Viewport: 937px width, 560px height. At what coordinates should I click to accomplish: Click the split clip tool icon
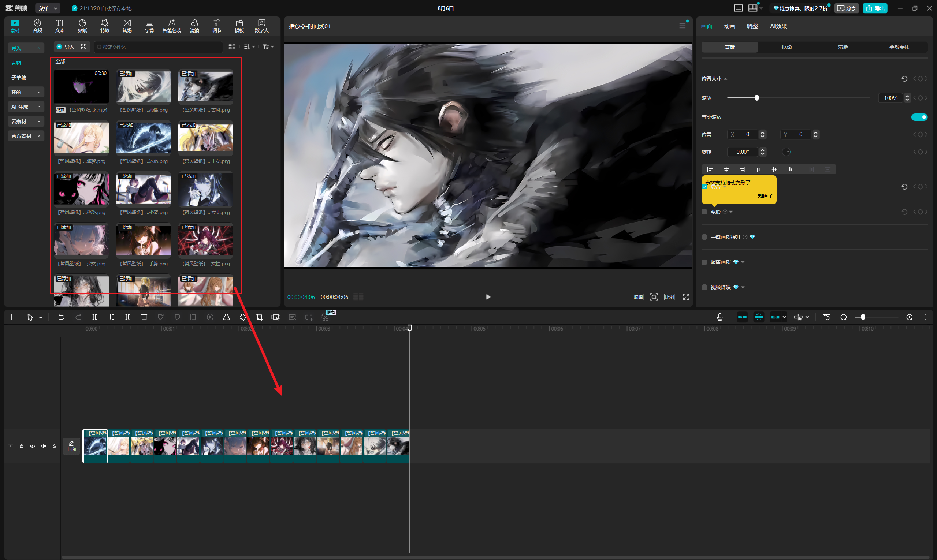click(x=95, y=317)
